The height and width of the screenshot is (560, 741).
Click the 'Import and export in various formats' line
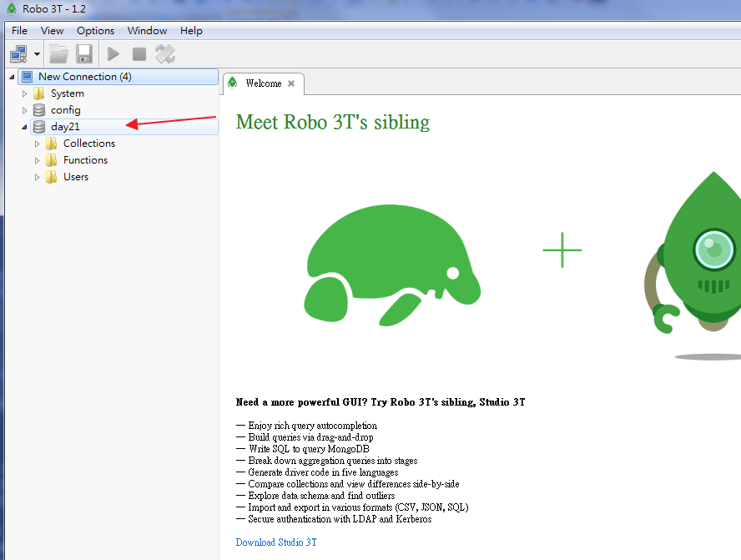click(352, 507)
